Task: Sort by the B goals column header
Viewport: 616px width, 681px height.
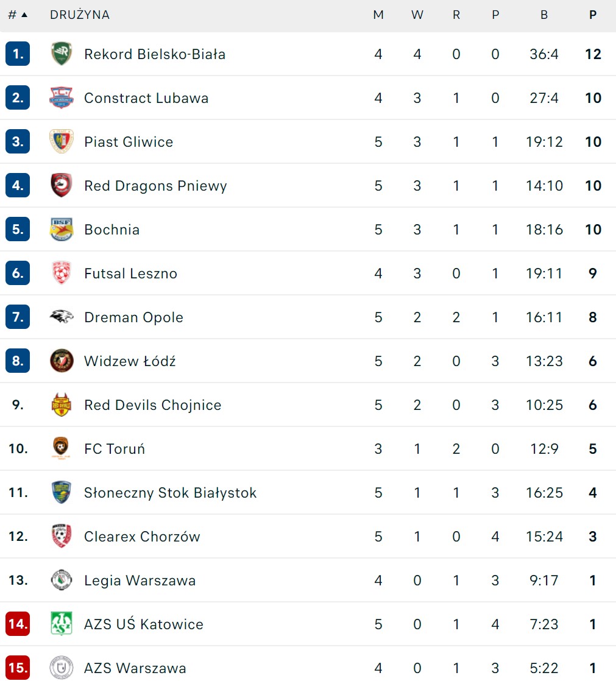Action: tap(544, 15)
